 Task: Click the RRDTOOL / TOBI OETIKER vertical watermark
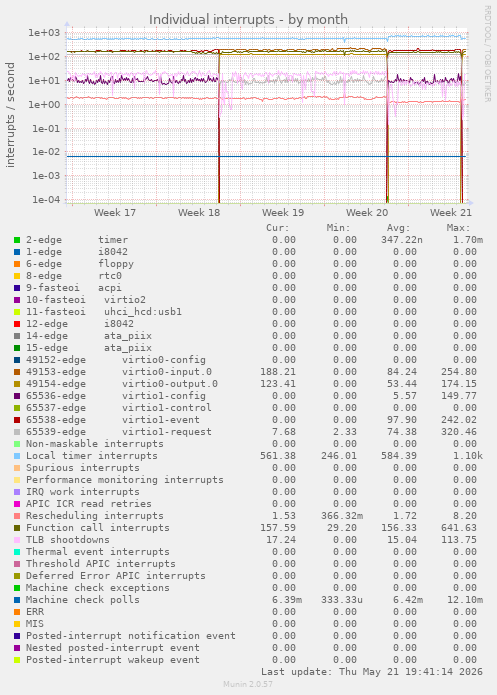click(x=487, y=54)
